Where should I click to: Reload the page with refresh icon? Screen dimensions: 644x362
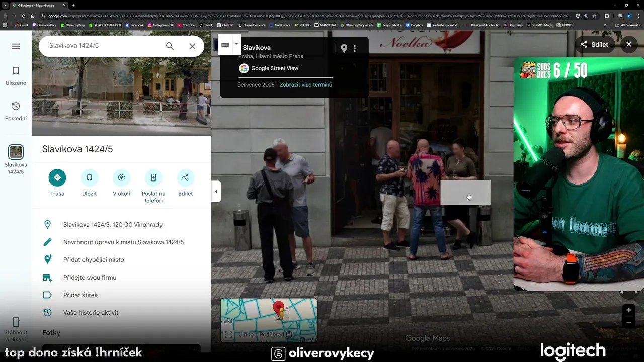[23, 16]
